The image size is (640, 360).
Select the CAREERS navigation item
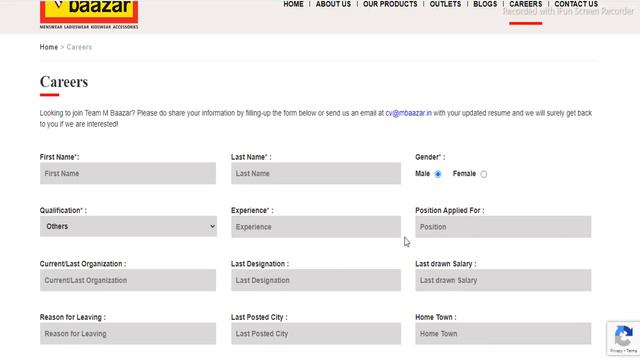coord(526,4)
